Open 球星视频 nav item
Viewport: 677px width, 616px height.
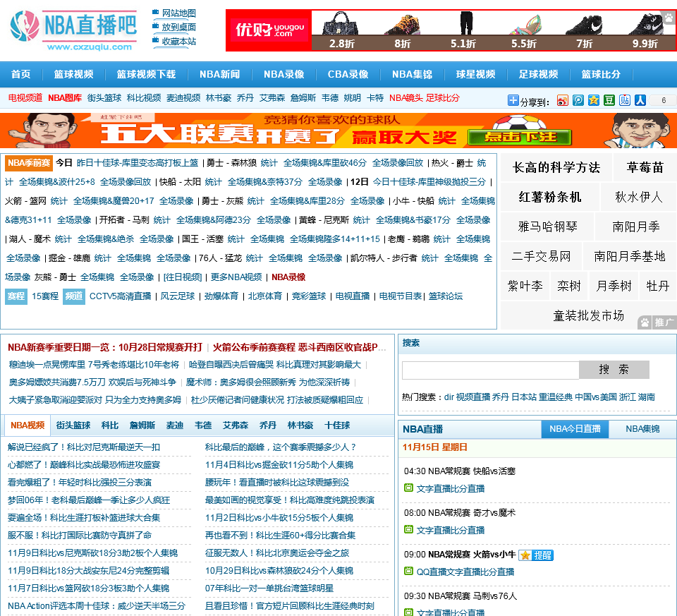(475, 74)
